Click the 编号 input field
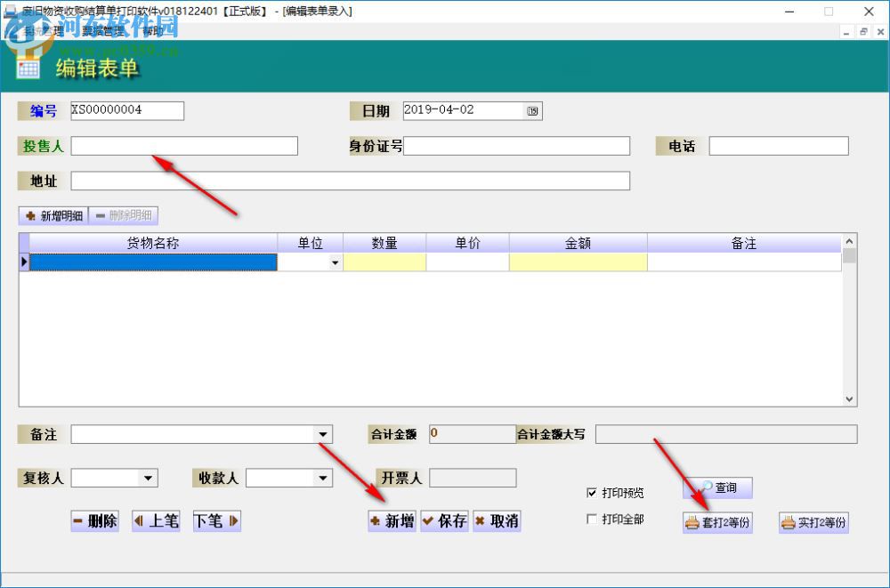The image size is (890, 588). (x=127, y=110)
